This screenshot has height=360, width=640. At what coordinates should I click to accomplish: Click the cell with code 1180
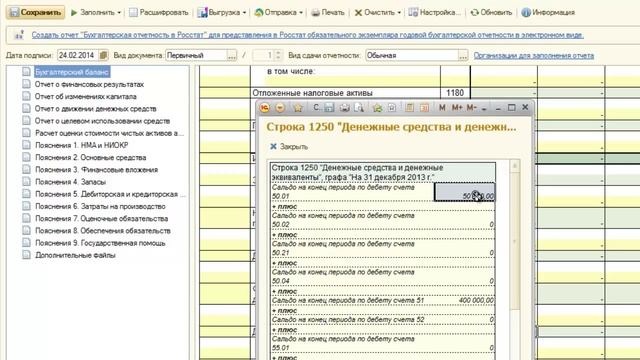[455, 93]
